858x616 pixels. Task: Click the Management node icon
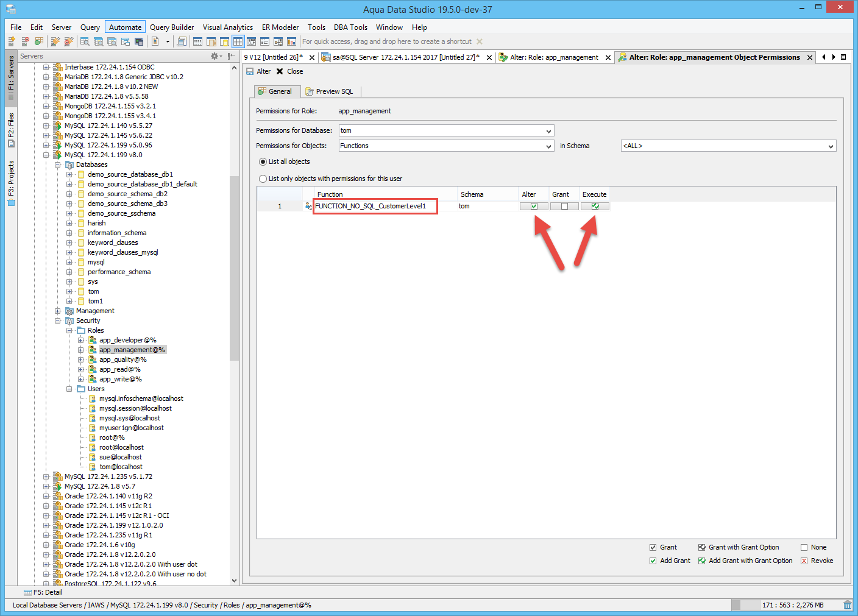click(x=69, y=311)
